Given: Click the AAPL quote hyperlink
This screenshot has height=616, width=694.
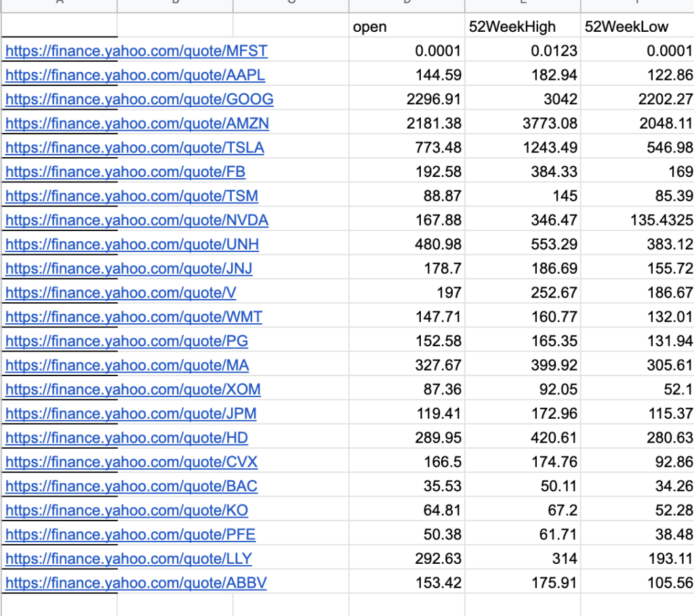Looking at the screenshot, I should coord(135,75).
